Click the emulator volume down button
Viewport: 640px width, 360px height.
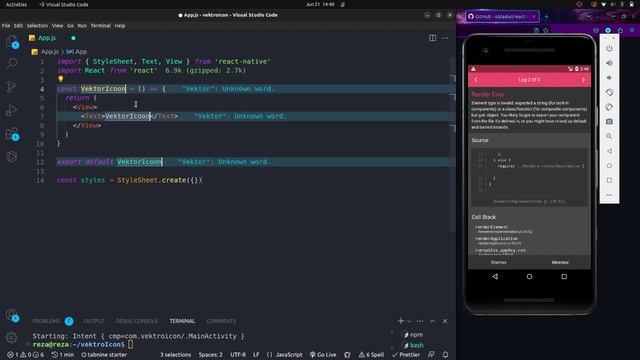(x=609, y=78)
